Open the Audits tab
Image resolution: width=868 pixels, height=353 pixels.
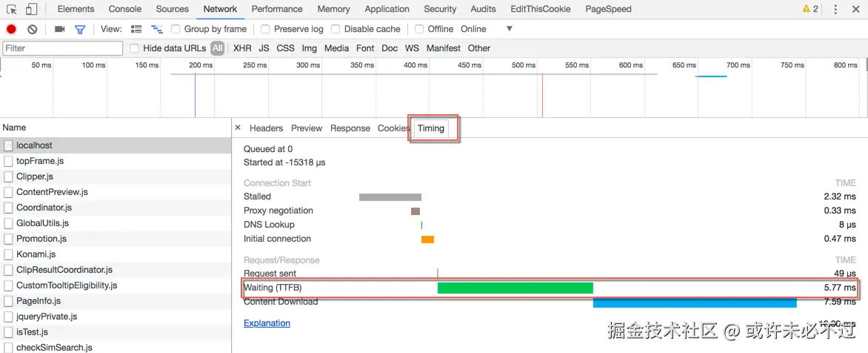[484, 9]
